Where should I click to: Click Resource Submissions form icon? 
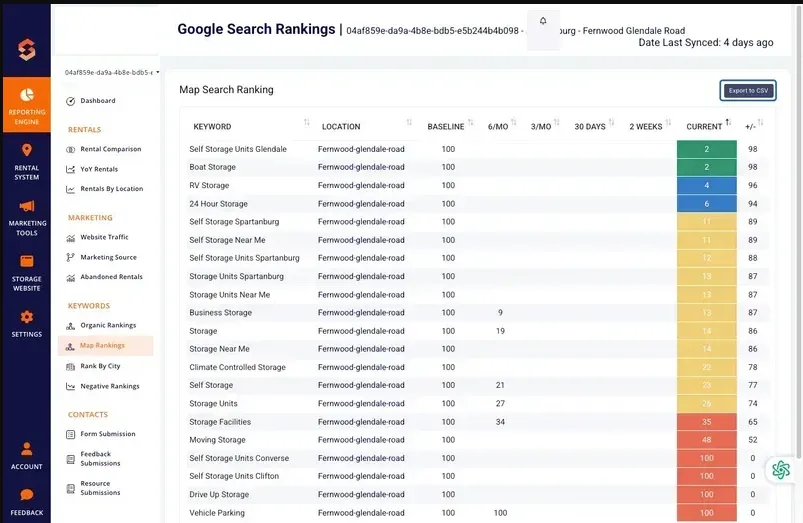pyautogui.click(x=71, y=489)
